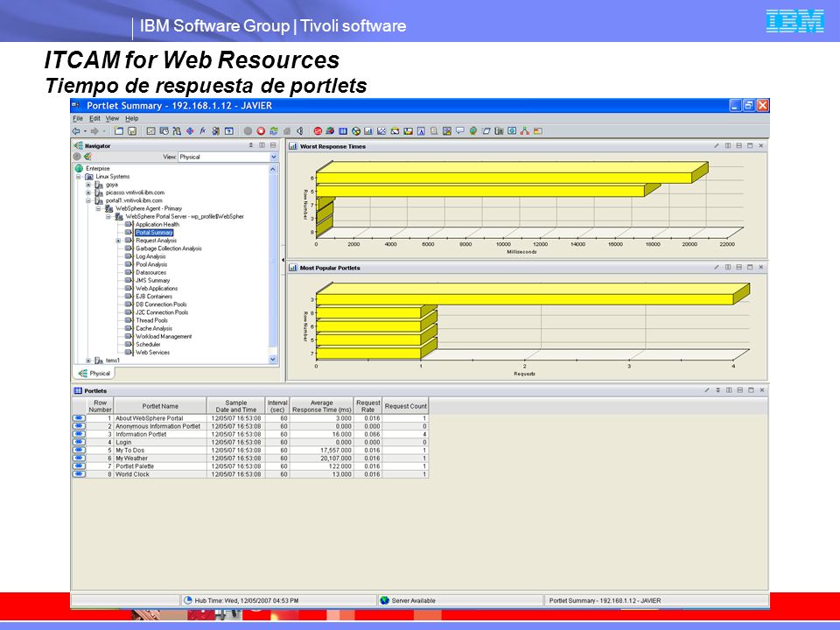Open the File menu
The width and height of the screenshot is (840, 630).
[78, 118]
